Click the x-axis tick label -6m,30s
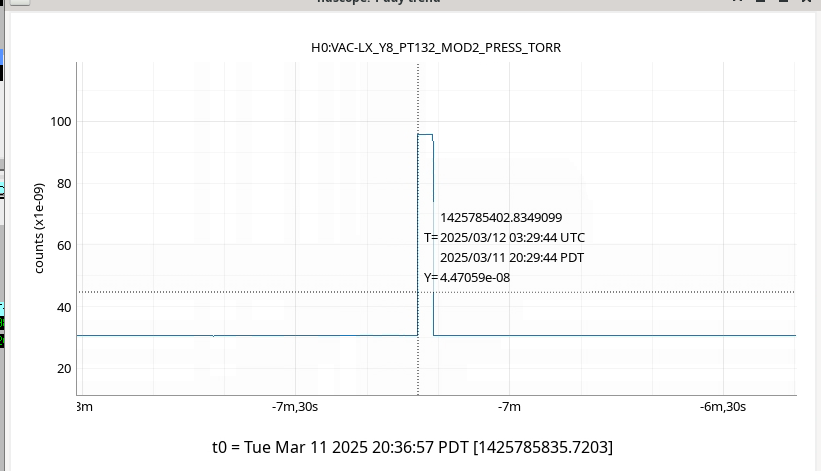The image size is (821, 471). pos(723,407)
